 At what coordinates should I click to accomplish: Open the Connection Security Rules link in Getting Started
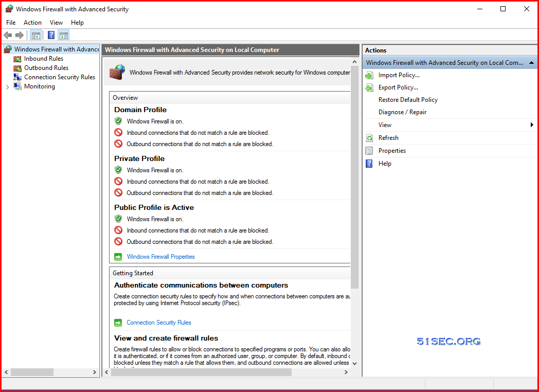pos(159,322)
